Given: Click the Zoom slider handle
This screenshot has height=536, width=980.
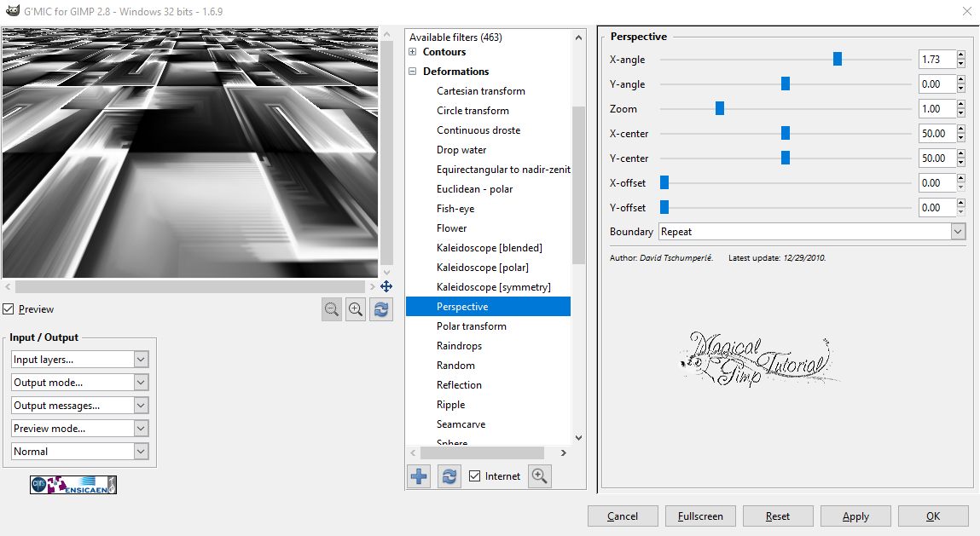Looking at the screenshot, I should point(719,108).
